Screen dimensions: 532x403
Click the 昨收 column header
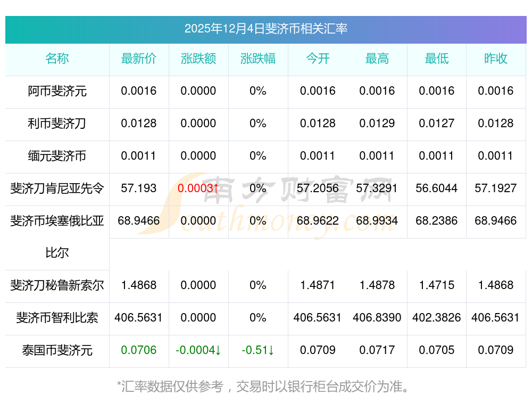[496, 59]
